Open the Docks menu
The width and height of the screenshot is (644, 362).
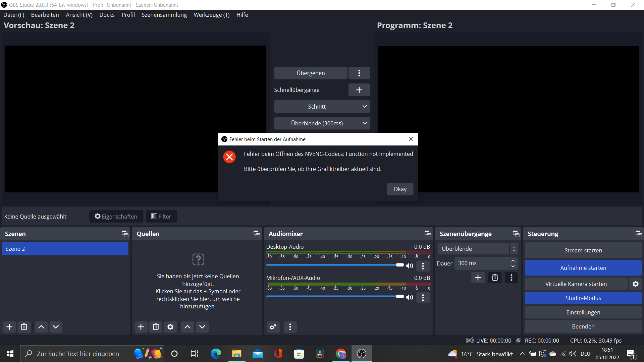click(x=107, y=15)
